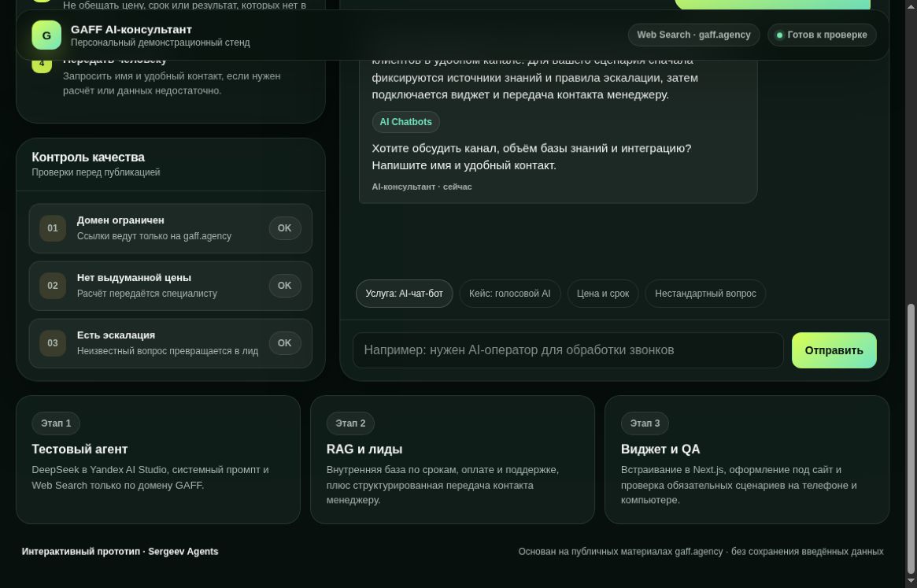Viewport: 917px width, 588px height.
Task: Click the Этап 2 stage label
Action: point(350,423)
